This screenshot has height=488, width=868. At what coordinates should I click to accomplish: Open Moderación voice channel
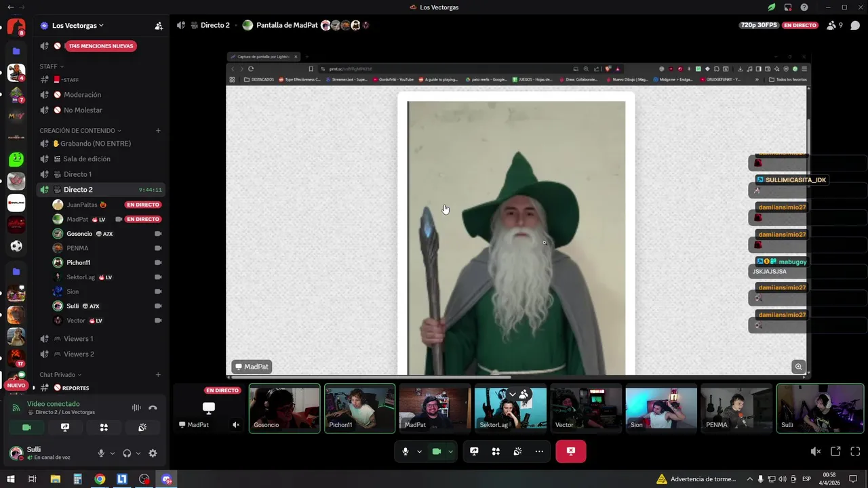pyautogui.click(x=100, y=95)
